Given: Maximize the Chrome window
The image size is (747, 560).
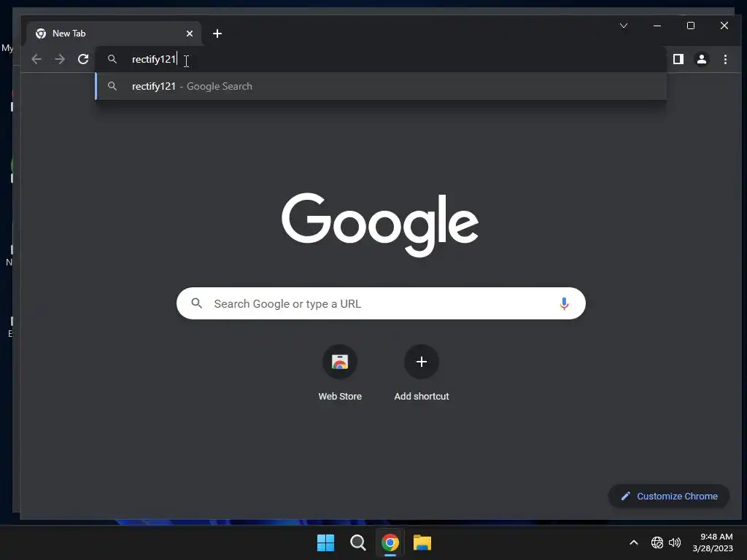Looking at the screenshot, I should pyautogui.click(x=691, y=26).
